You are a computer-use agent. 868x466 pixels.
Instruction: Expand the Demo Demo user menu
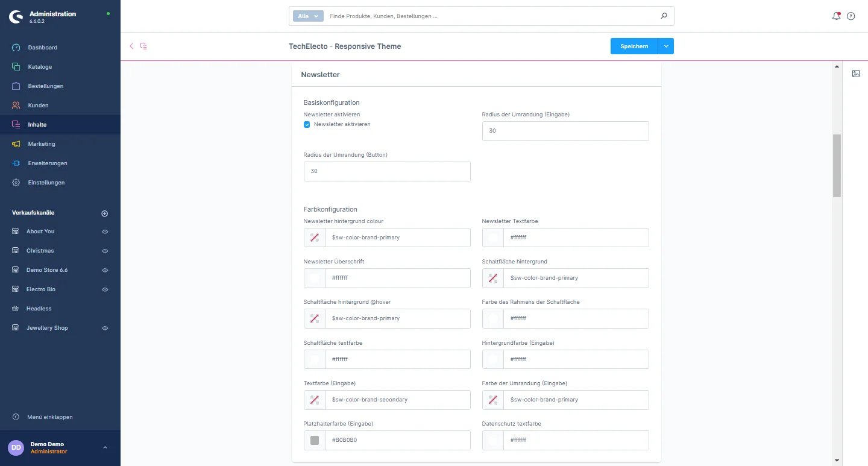click(105, 447)
